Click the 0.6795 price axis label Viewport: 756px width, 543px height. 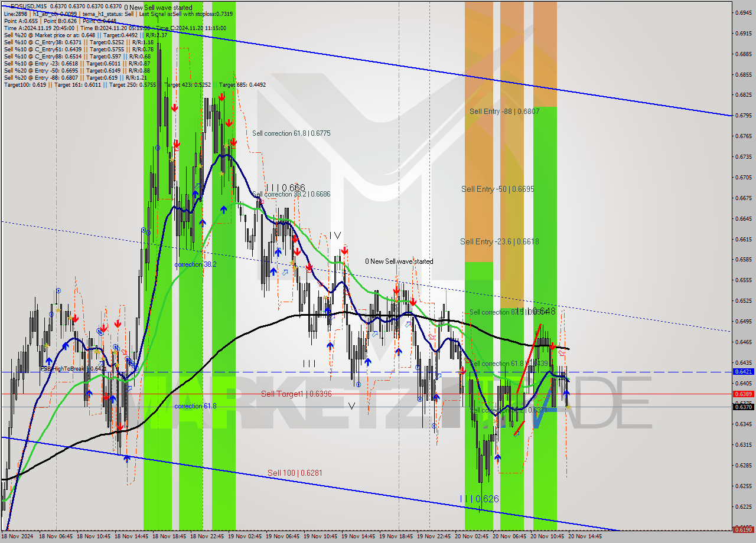pyautogui.click(x=742, y=115)
